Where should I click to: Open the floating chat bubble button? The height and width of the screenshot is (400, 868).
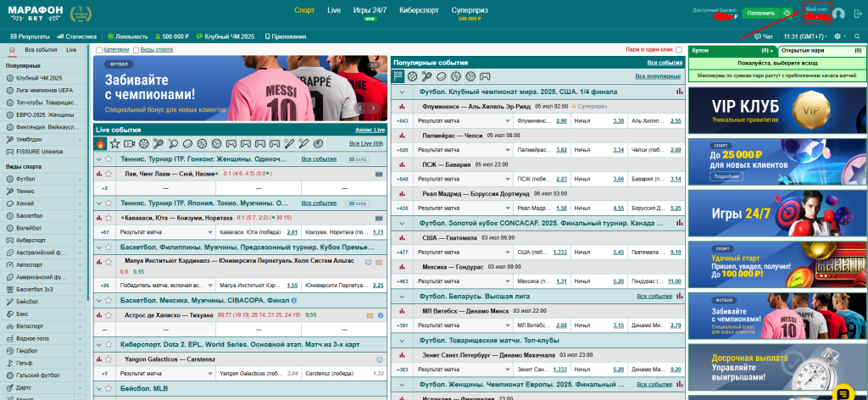[843, 393]
